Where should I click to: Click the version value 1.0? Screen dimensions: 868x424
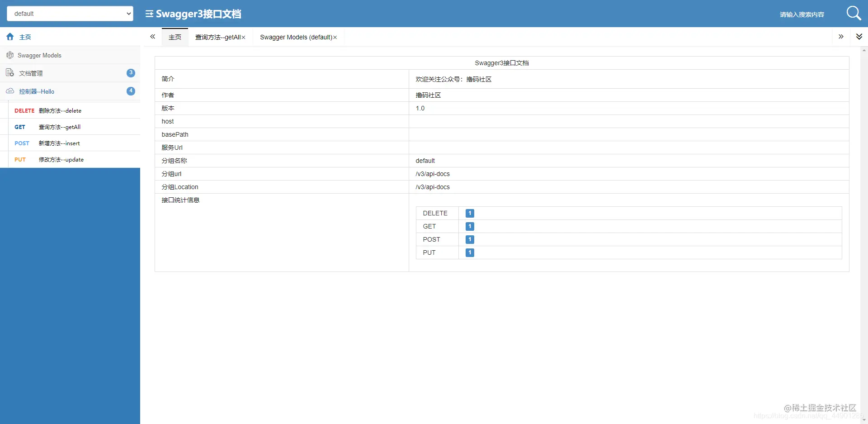420,108
